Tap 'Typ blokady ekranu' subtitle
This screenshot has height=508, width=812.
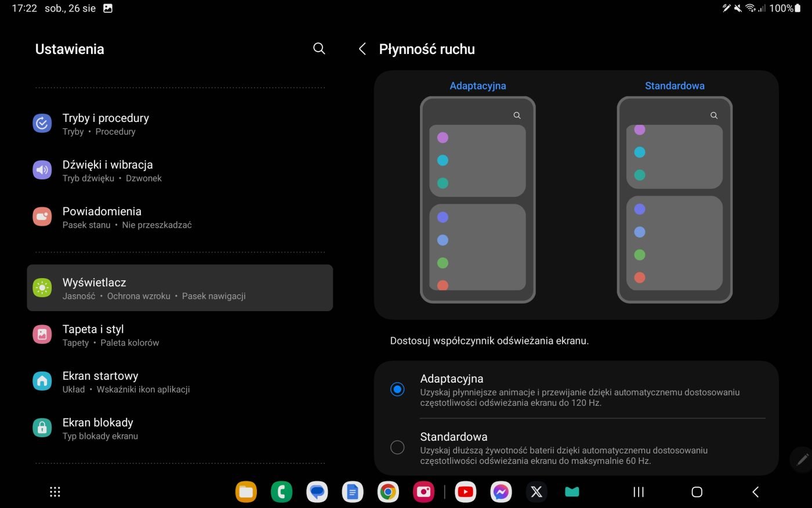pyautogui.click(x=100, y=436)
